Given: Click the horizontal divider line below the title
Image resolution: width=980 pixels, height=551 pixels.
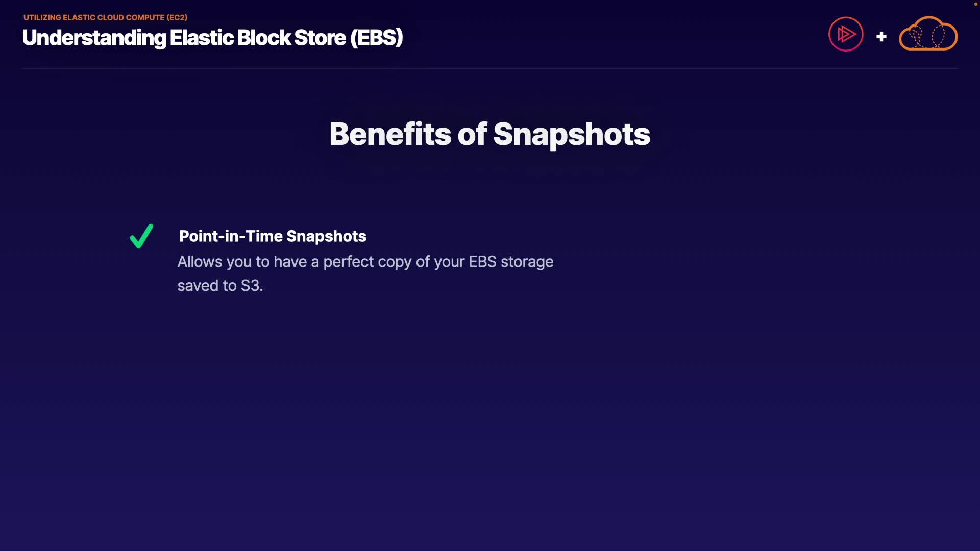Looking at the screenshot, I should [x=489, y=68].
